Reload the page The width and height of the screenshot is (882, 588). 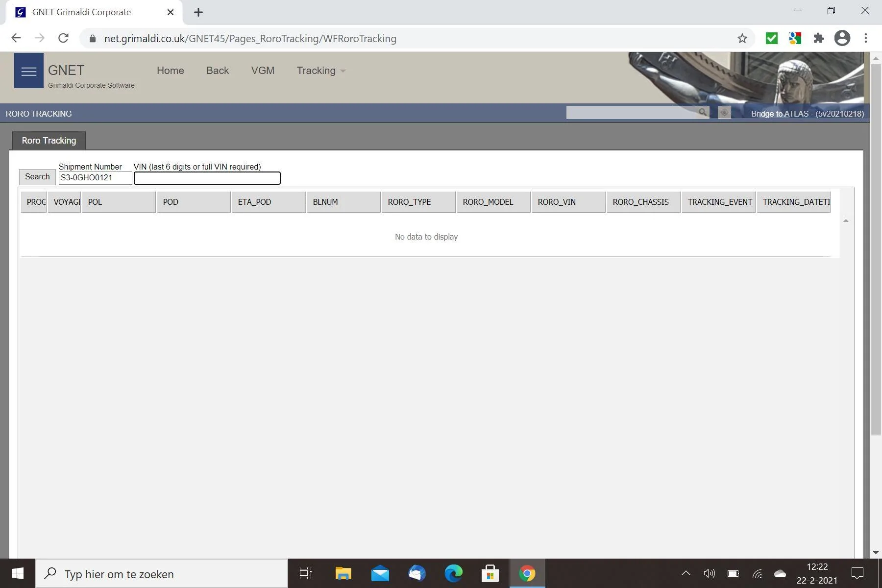(63, 38)
